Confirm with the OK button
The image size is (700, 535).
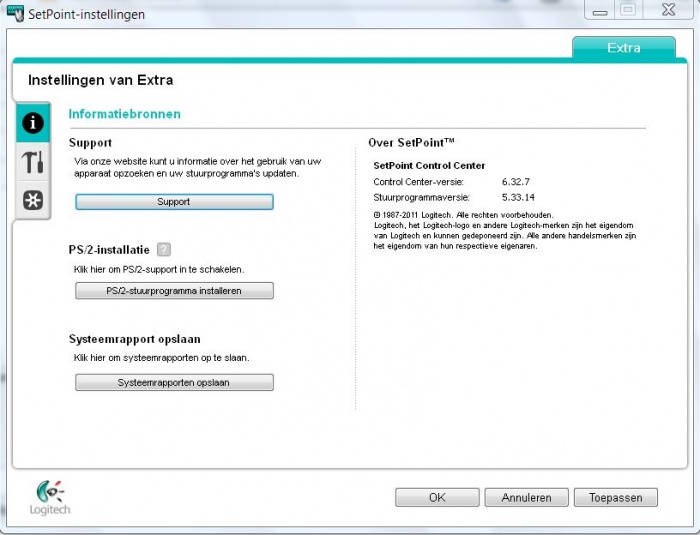(x=437, y=497)
